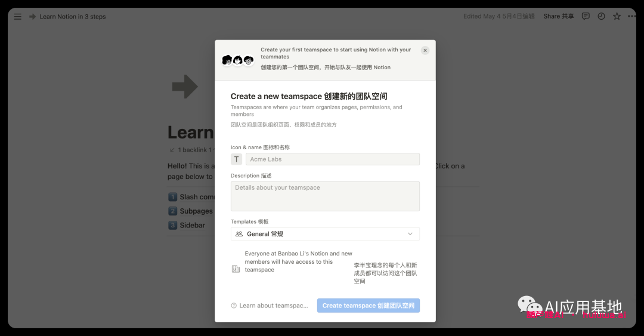This screenshot has width=644, height=336.
Task: Click the "Learn Notion in 3 steps" breadcrumb
Action: [73, 17]
